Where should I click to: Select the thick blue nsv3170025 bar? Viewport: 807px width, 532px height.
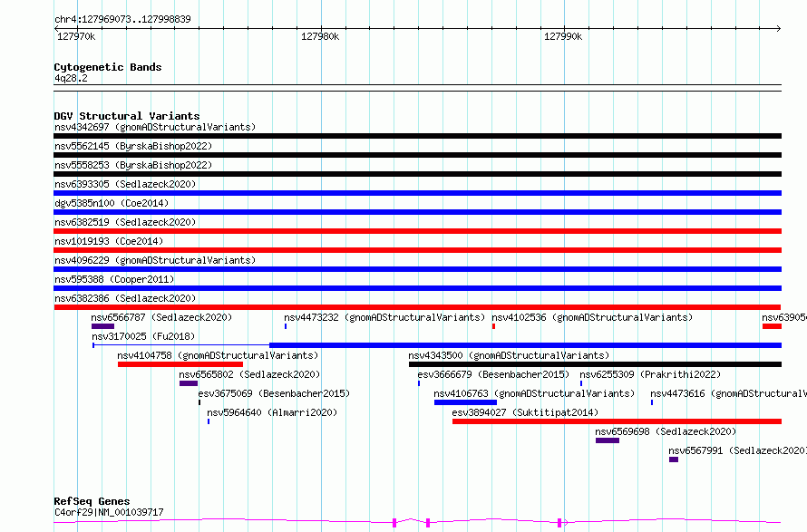(x=526, y=345)
